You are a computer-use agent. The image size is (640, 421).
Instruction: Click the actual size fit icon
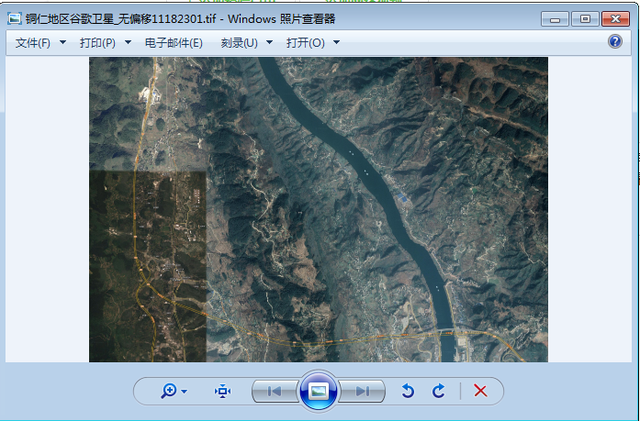[222, 391]
